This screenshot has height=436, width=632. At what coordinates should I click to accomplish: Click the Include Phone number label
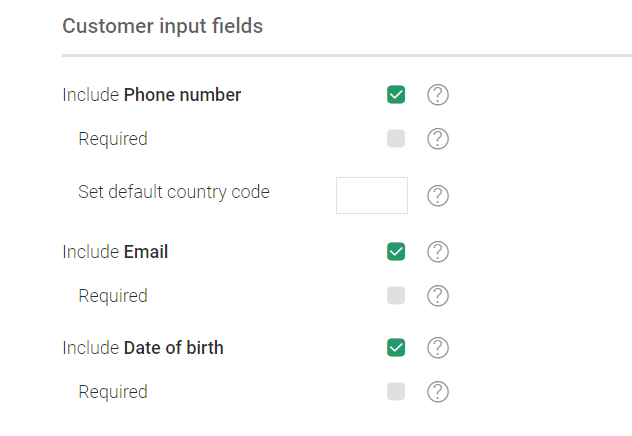[152, 95]
